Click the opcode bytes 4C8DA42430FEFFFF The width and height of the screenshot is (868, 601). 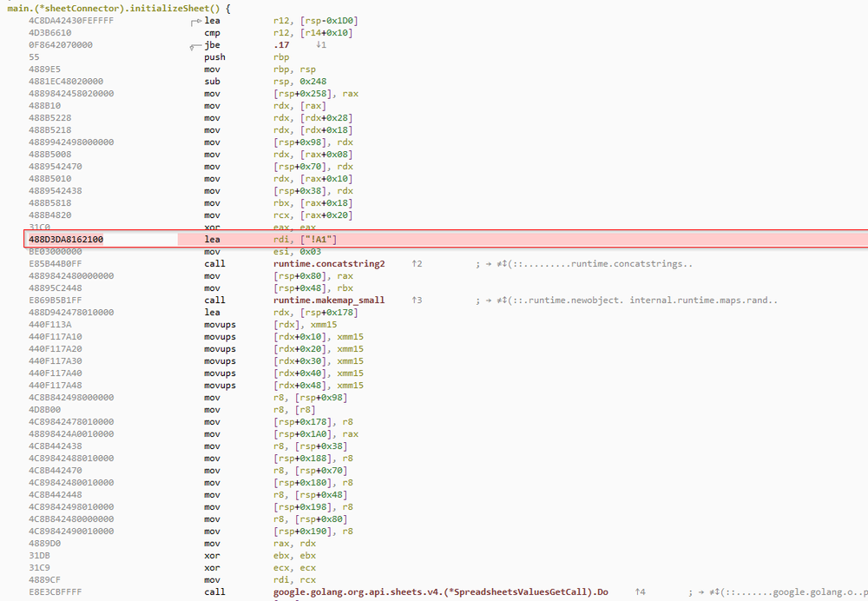[x=71, y=21]
